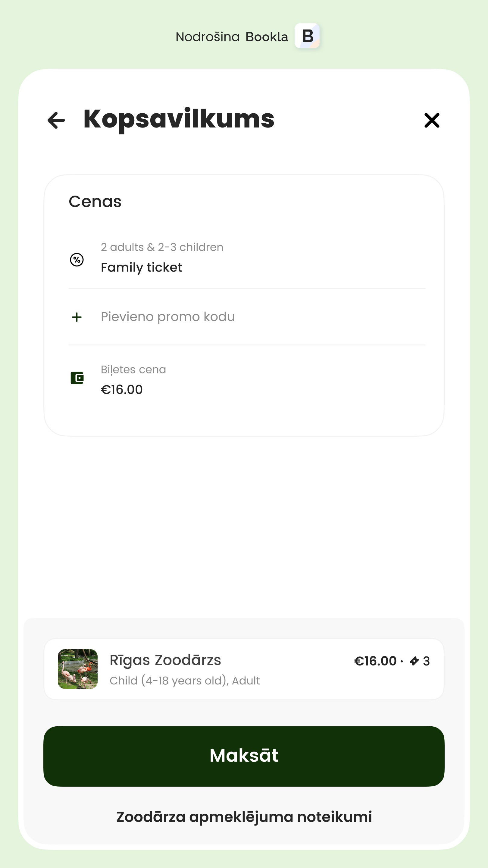Click the plus icon for promo code
This screenshot has height=868, width=488.
(x=77, y=317)
